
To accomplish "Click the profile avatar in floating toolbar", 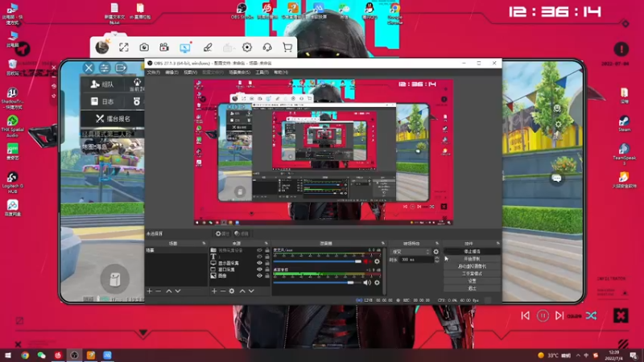I will point(102,47).
